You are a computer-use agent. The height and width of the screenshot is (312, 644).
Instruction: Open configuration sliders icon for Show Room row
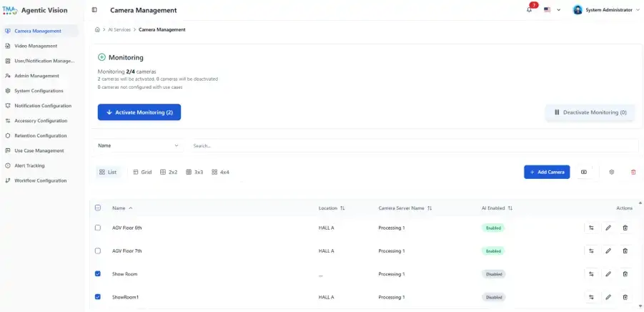591,274
